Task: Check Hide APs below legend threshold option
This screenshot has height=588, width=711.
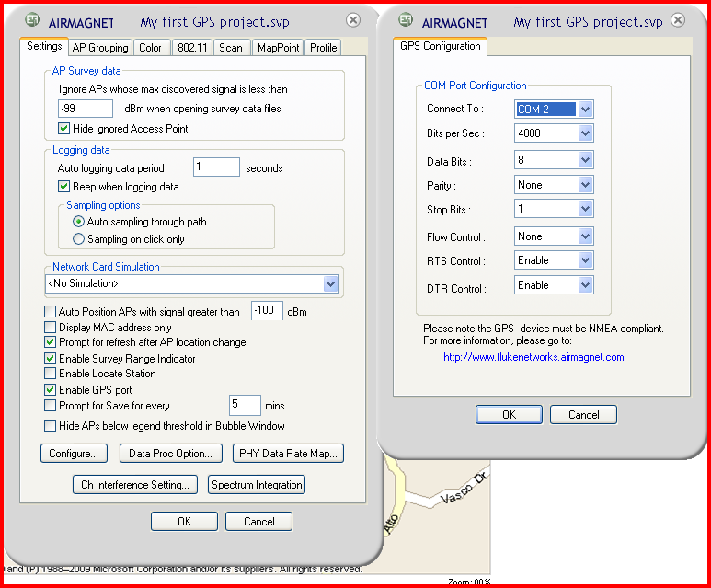Action: (50, 425)
